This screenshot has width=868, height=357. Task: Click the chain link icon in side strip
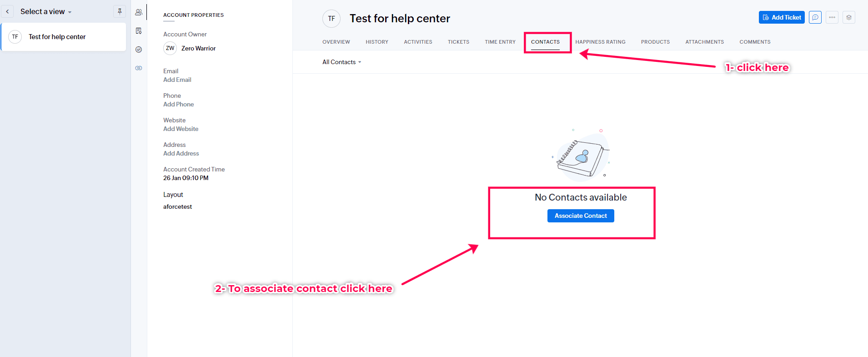[x=139, y=68]
